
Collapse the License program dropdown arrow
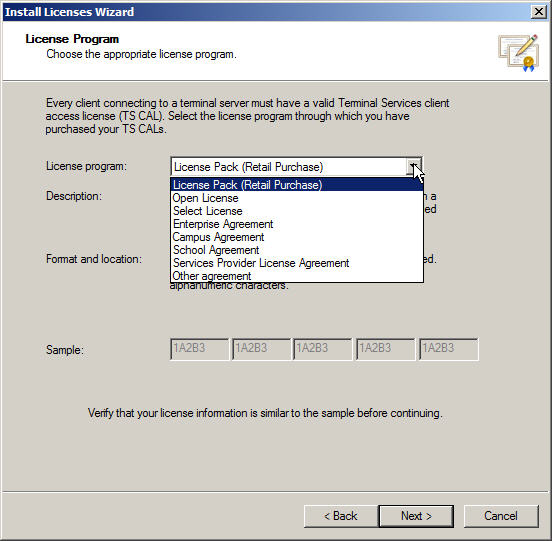(x=414, y=166)
